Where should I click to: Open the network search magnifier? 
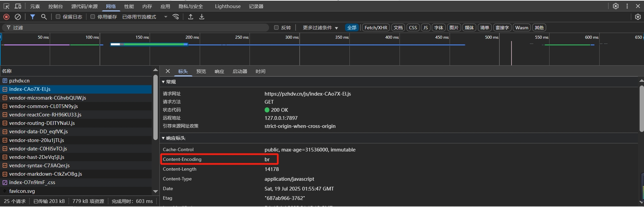pos(44,17)
